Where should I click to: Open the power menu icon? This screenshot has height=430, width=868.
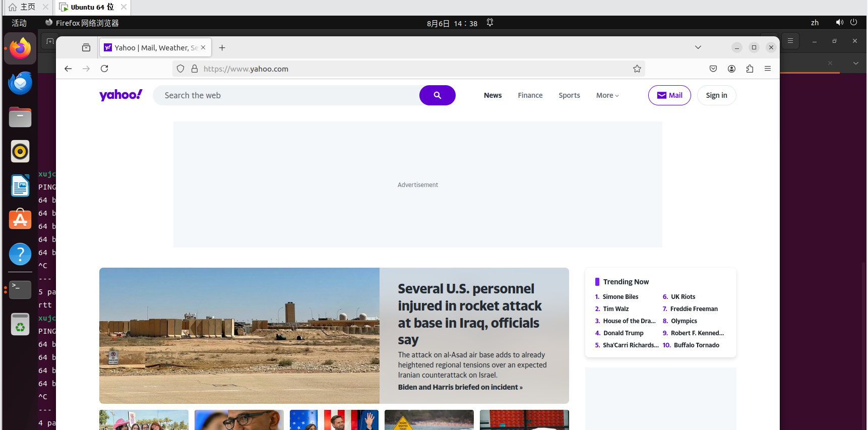(853, 23)
